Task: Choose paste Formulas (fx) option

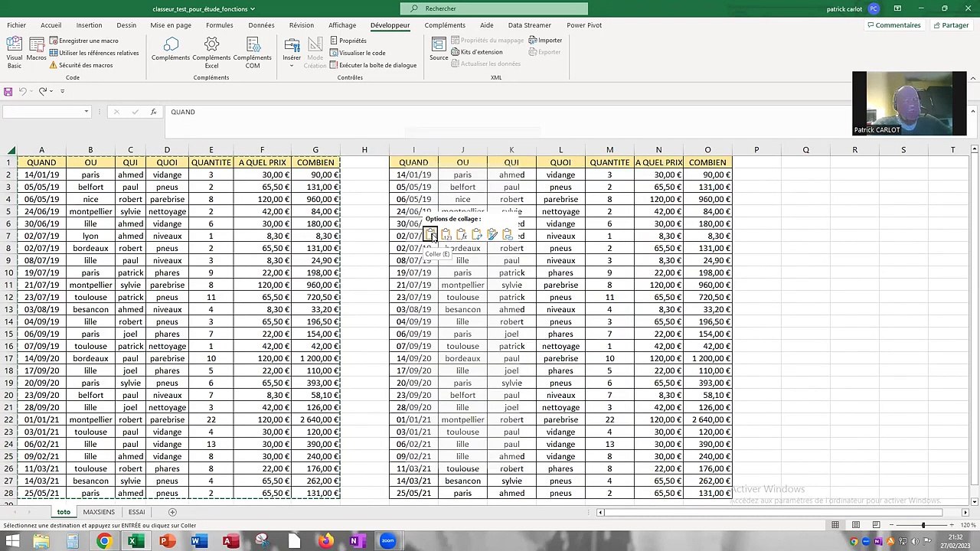Action: [462, 235]
